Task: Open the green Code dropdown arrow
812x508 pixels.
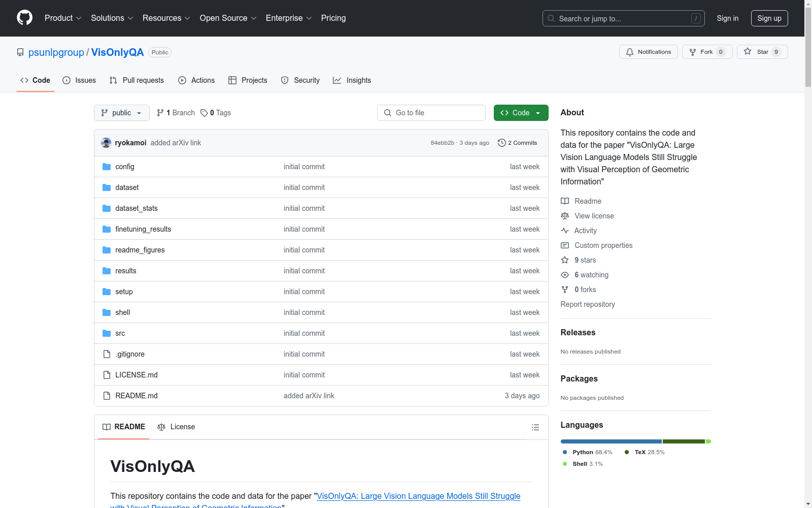Action: [x=538, y=113]
